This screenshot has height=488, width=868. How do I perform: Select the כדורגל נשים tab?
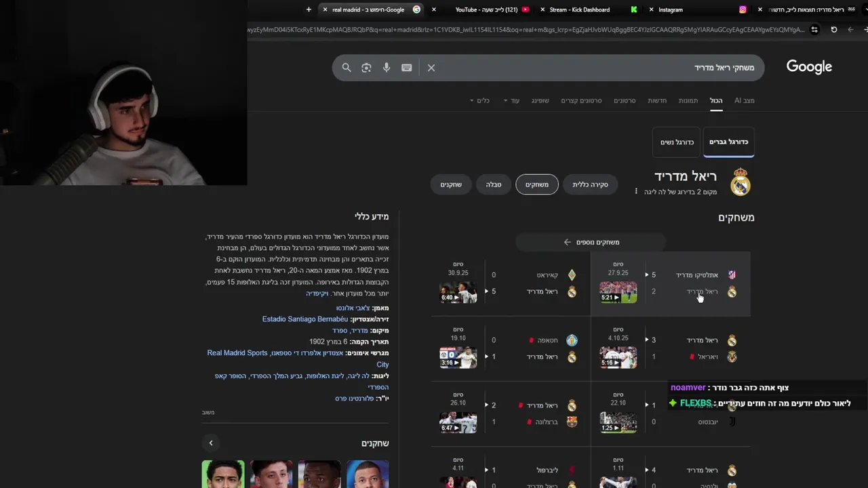[x=677, y=142]
